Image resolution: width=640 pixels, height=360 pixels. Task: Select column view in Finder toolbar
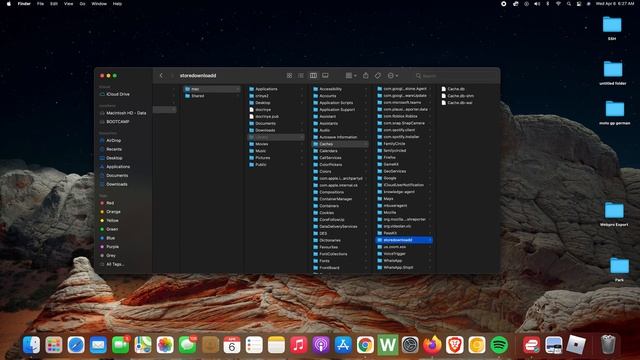point(313,76)
